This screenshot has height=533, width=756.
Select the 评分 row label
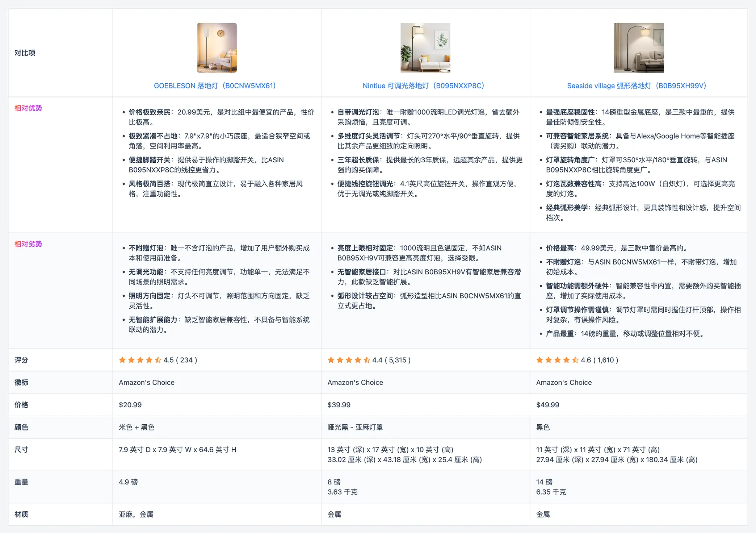(x=21, y=360)
